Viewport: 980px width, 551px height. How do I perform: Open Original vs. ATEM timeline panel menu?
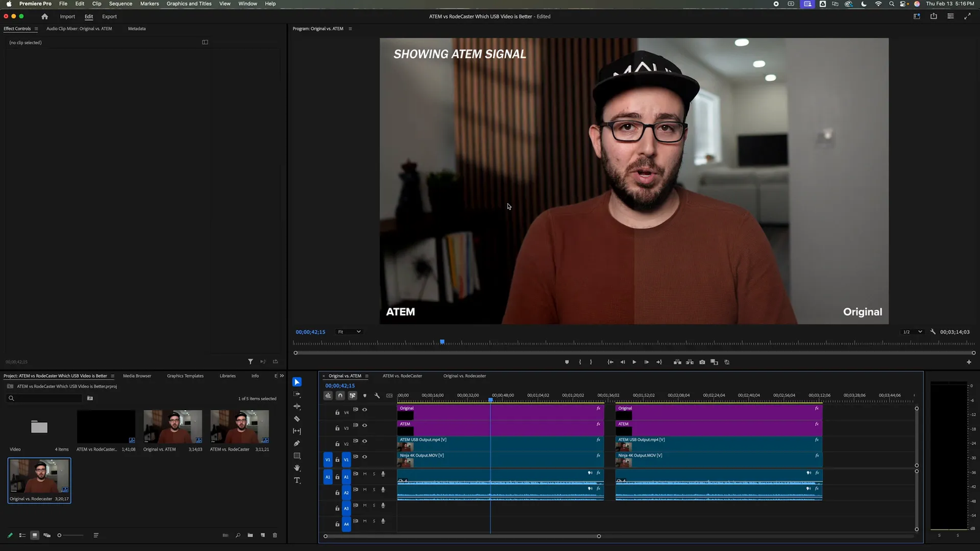(x=367, y=376)
